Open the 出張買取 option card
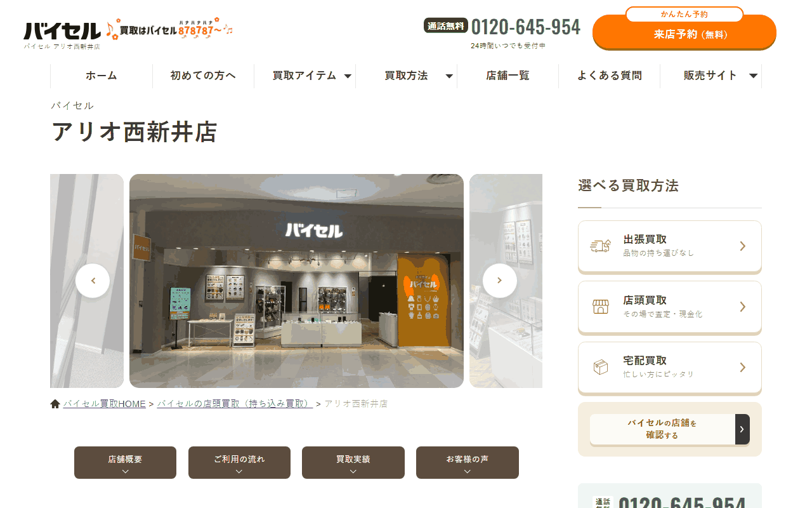Image resolution: width=812 pixels, height=508 pixels. tap(670, 246)
